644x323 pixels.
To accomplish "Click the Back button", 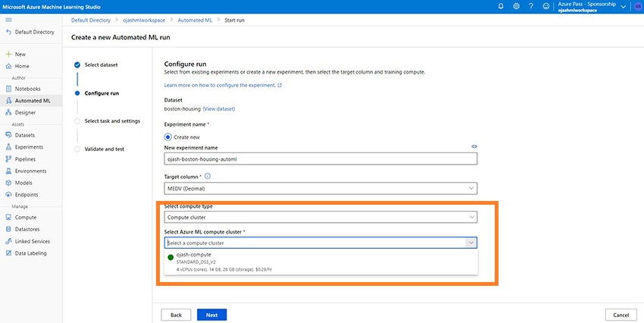I will coord(176,315).
